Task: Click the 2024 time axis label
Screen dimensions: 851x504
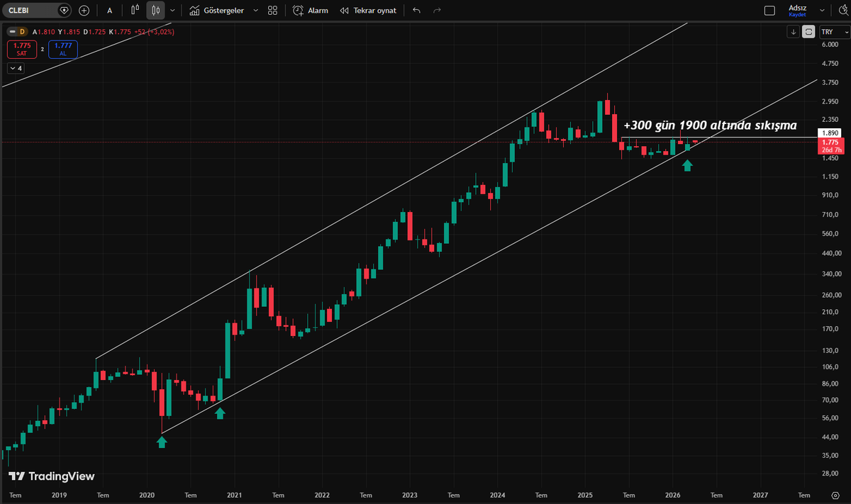Action: [497, 495]
